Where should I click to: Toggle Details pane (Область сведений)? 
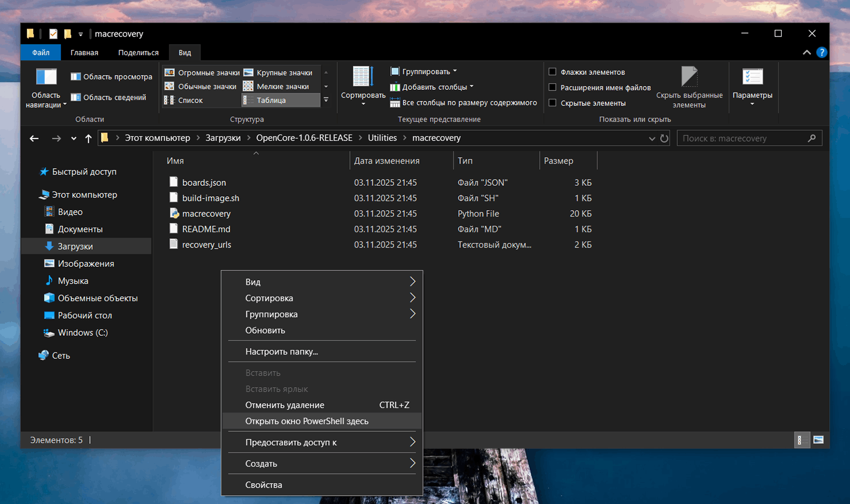click(108, 97)
